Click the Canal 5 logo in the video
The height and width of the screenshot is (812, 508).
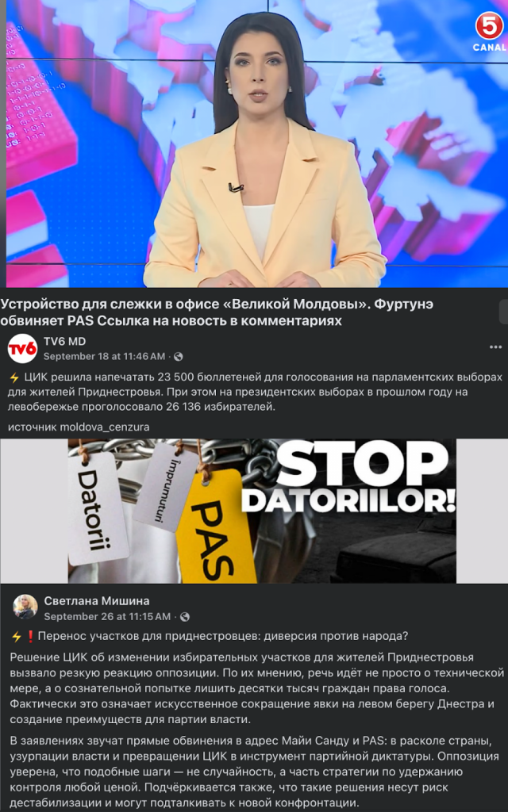[x=489, y=32]
